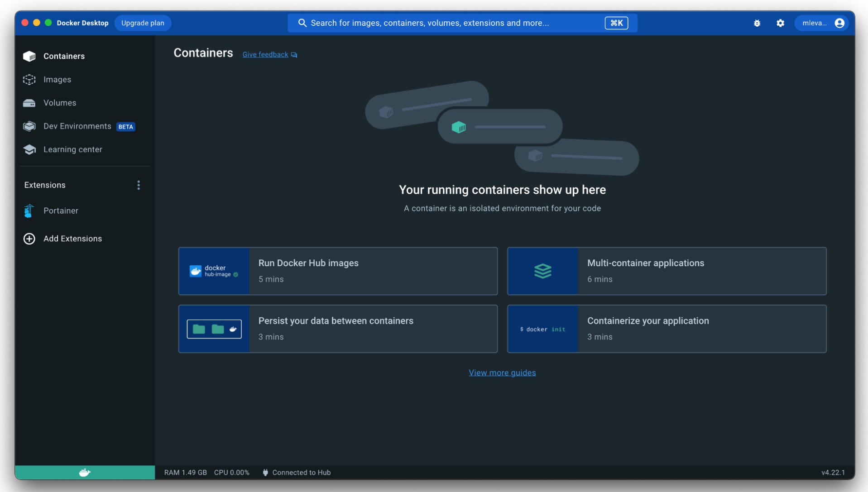Image resolution: width=868 pixels, height=492 pixels.
Task: Select the Containers menu label
Action: [x=64, y=56]
